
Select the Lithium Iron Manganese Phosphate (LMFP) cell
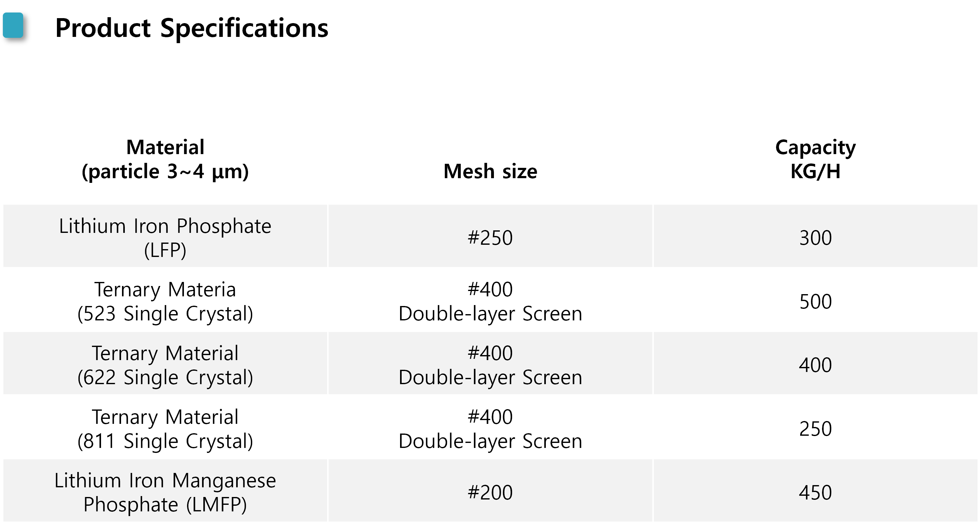coord(165,492)
